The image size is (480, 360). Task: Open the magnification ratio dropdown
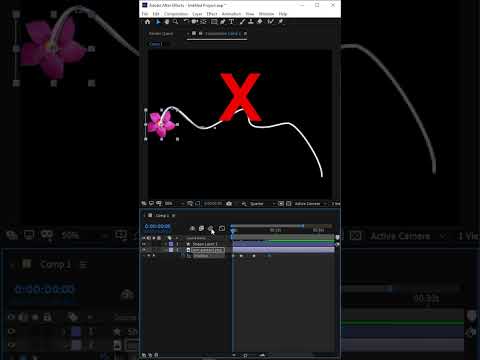(x=174, y=203)
